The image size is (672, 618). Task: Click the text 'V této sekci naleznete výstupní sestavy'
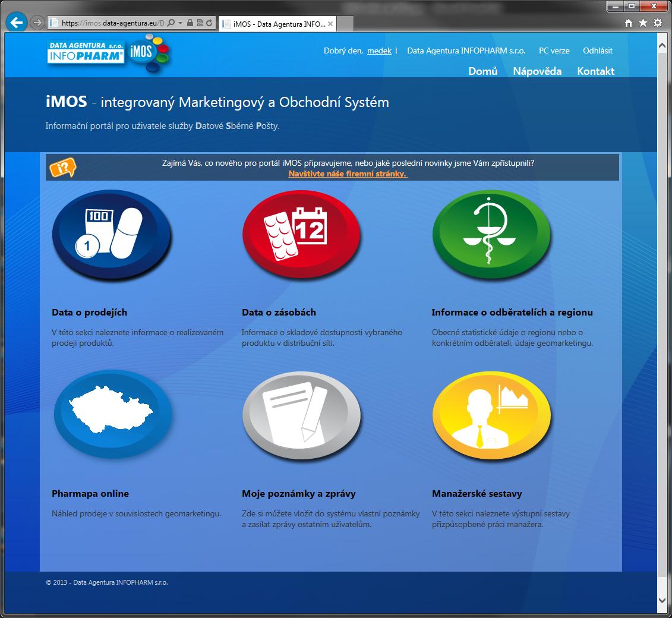[x=501, y=513]
